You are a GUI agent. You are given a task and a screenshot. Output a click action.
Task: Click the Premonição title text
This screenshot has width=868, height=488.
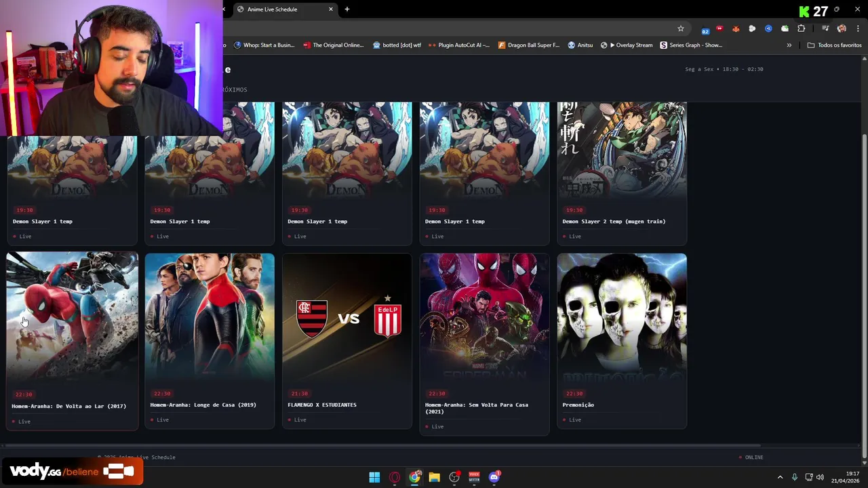(x=578, y=405)
